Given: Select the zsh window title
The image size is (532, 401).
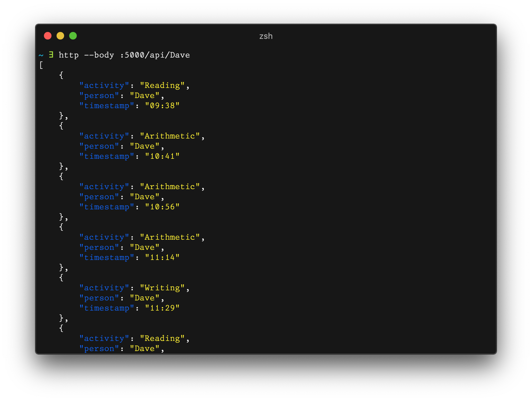Looking at the screenshot, I should tap(266, 36).
